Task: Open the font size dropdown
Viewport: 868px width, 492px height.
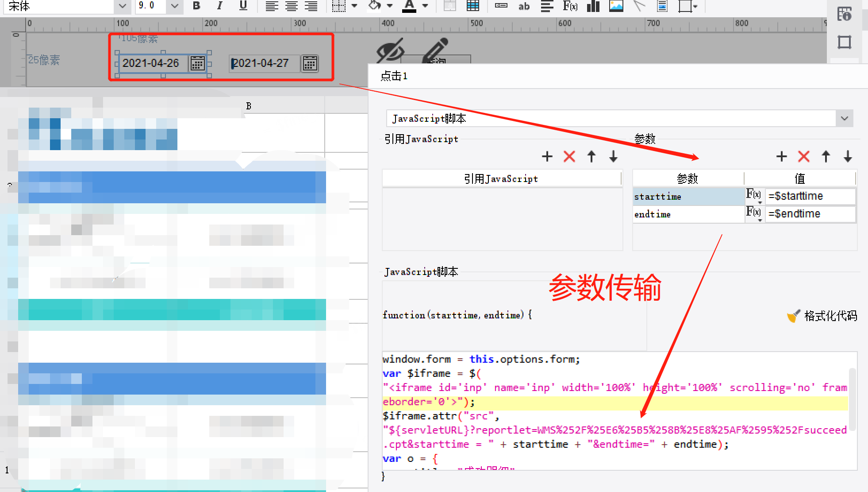Action: point(175,6)
